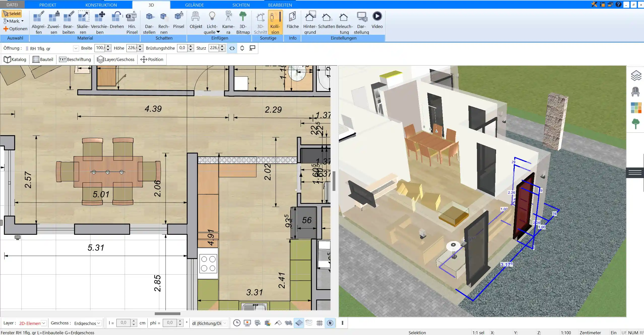Image resolution: width=644 pixels, height=335 pixels.
Task: Toggle the Kollision collision mode
Action: coord(275,23)
